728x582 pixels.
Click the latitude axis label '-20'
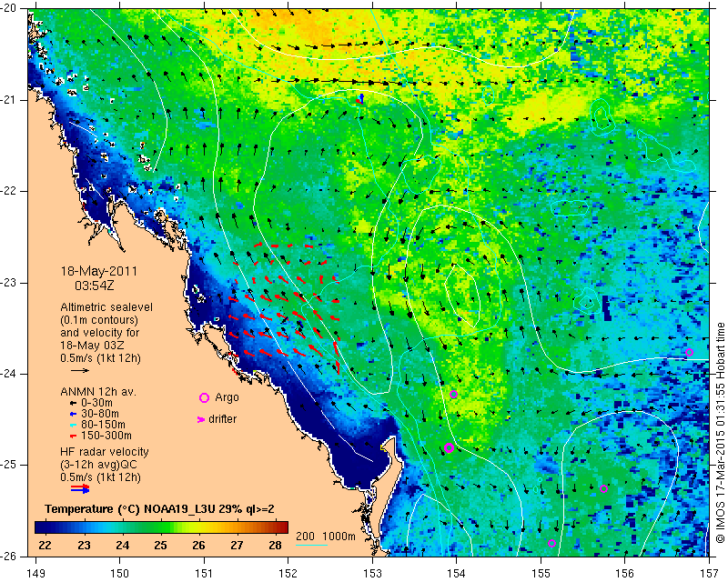[9, 8]
